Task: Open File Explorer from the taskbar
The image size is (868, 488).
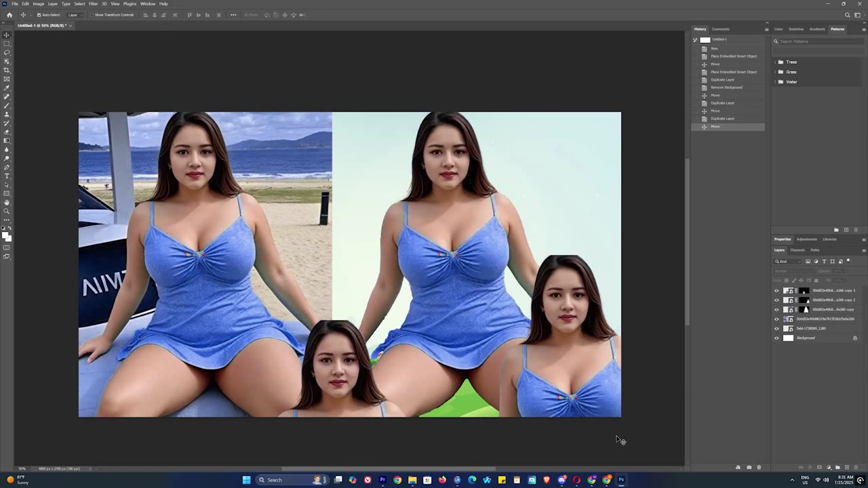Action: pos(412,480)
